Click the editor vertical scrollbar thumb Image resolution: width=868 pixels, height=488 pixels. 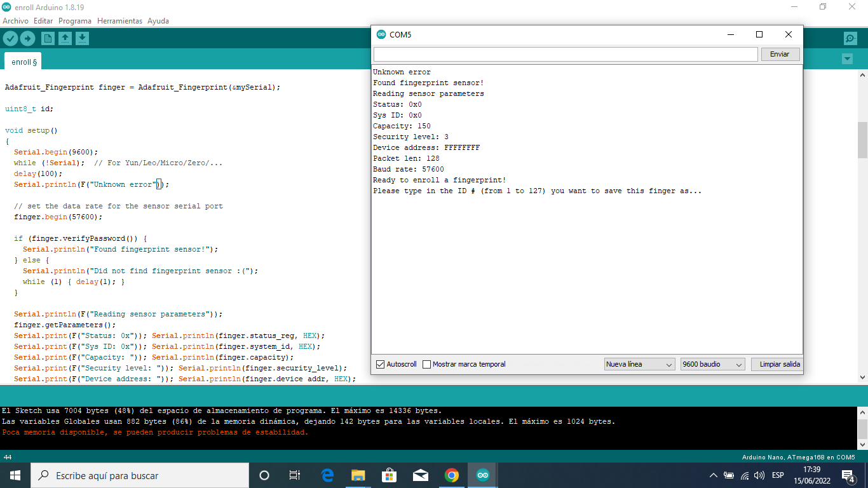(862, 140)
